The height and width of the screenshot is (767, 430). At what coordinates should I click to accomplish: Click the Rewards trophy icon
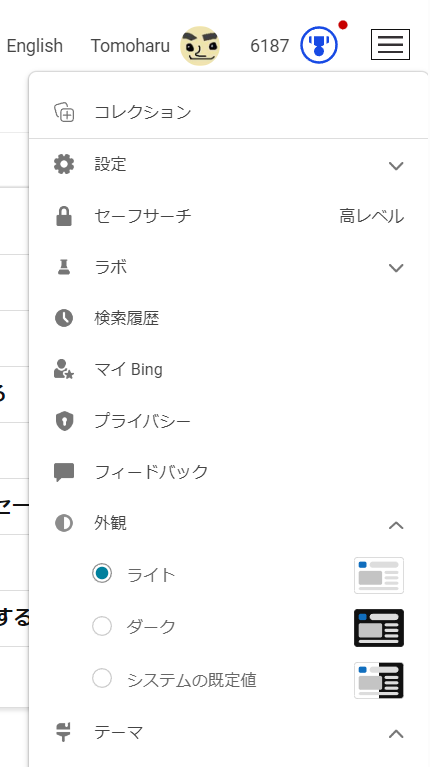319,45
